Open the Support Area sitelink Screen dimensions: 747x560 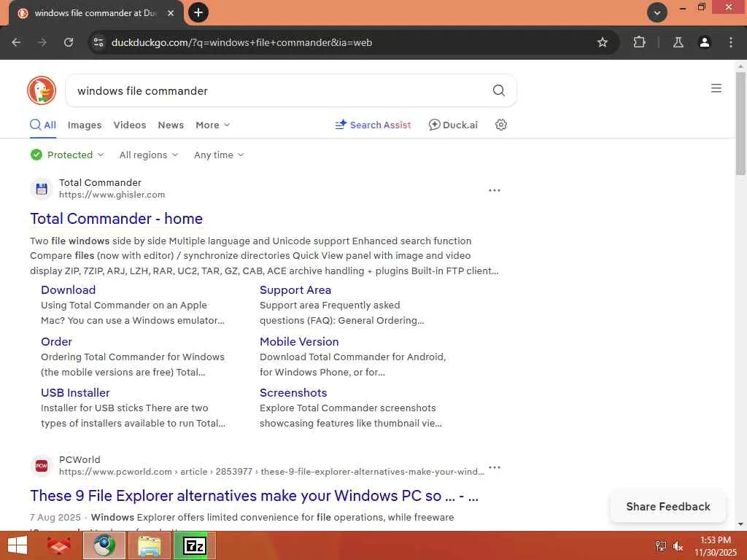tap(295, 290)
